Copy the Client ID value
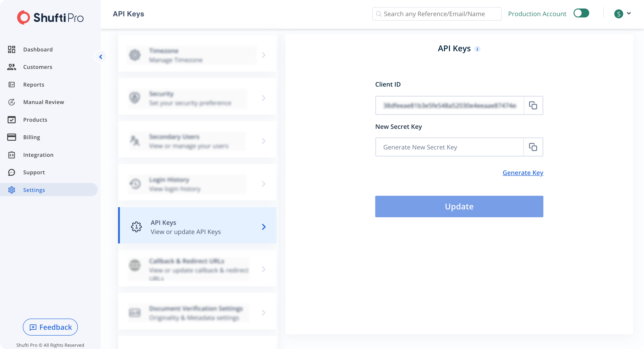The image size is (644, 349). tap(533, 105)
